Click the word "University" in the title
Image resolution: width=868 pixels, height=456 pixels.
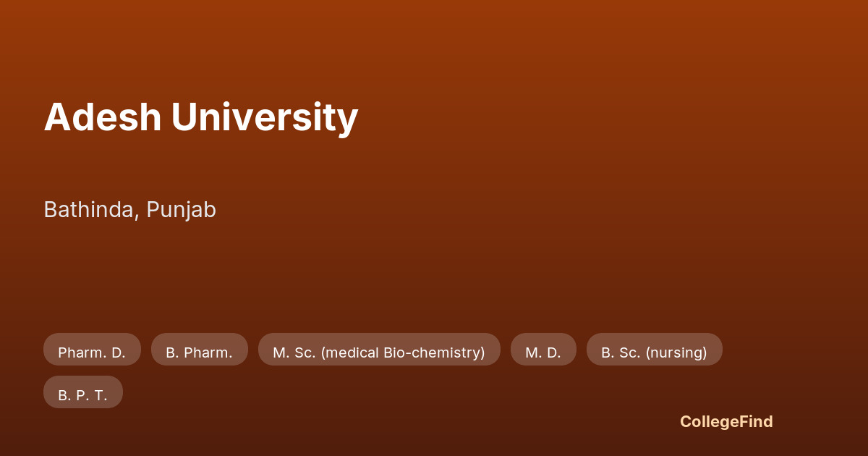click(x=265, y=117)
